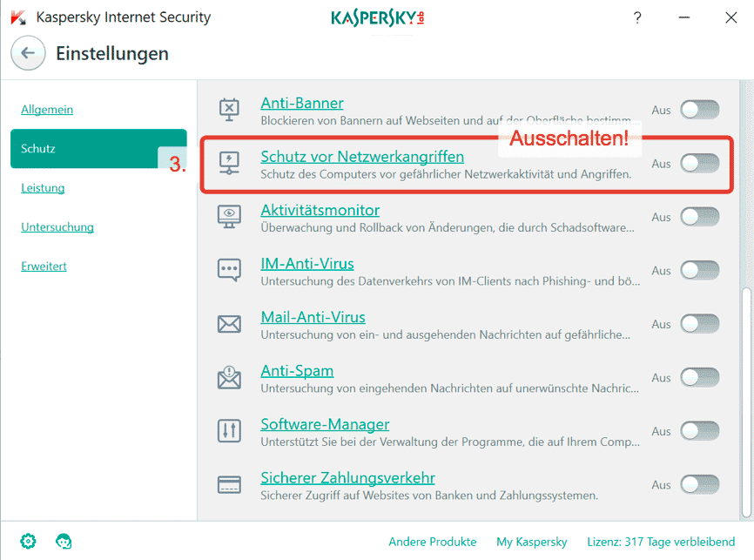Viewport: 754px width, 560px height.
Task: Click the Lizenz: 317 Tage verbleibend link
Action: 661,542
